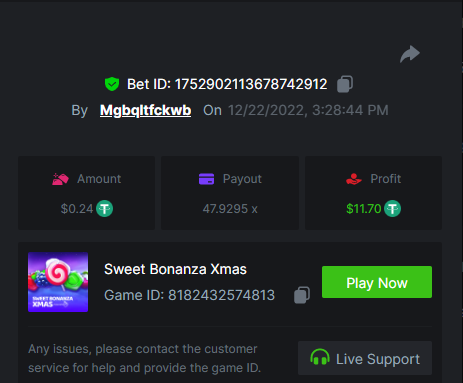The image size is (463, 383).
Task: Click the share arrow icon
Action: point(410,54)
